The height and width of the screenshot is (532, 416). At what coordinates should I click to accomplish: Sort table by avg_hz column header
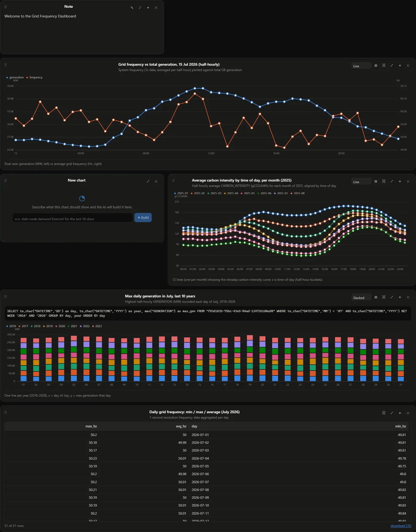point(181,426)
